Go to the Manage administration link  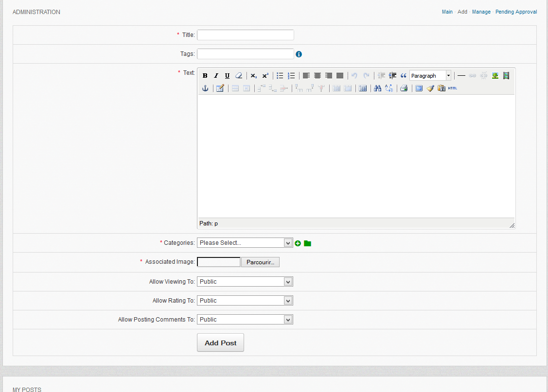point(481,12)
